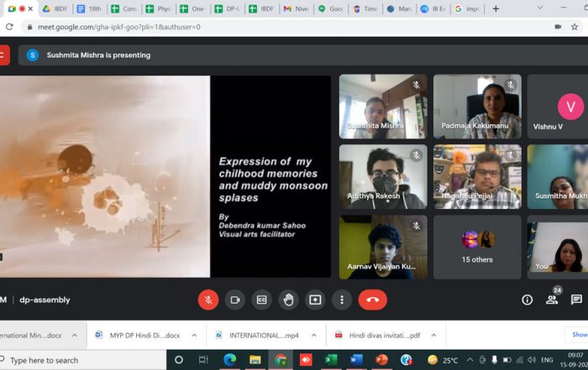Click the dp-assembly meeting name
The width and height of the screenshot is (588, 370).
[45, 300]
